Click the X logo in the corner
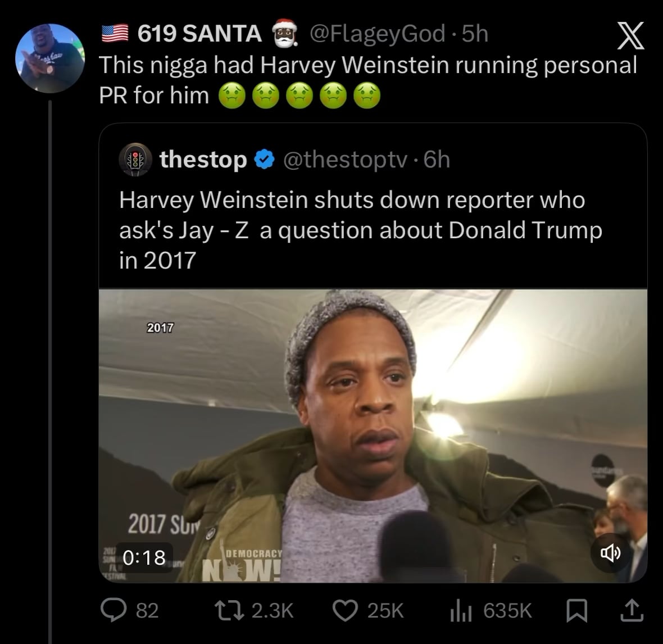Image resolution: width=663 pixels, height=644 pixels. tap(630, 37)
